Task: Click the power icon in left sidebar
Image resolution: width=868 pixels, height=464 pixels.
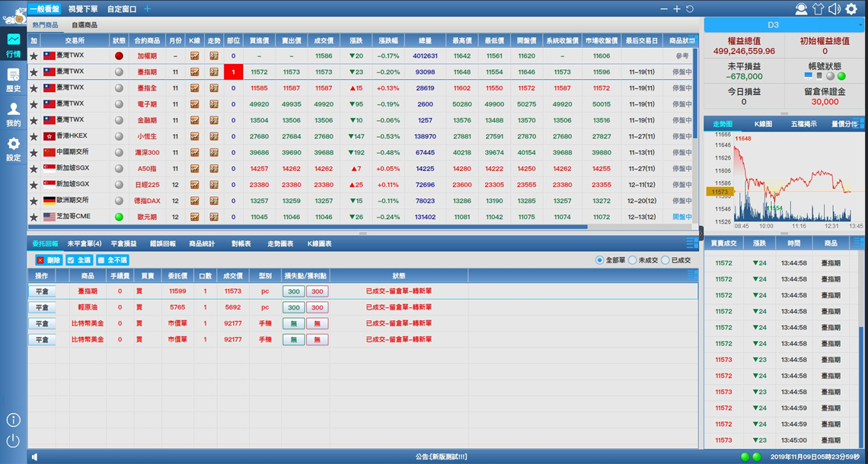Action: [13, 440]
